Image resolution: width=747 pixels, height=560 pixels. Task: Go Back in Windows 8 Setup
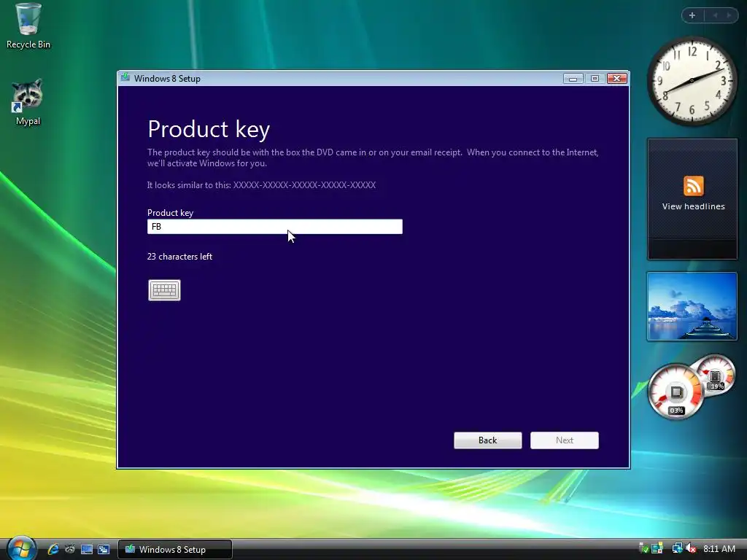487,440
